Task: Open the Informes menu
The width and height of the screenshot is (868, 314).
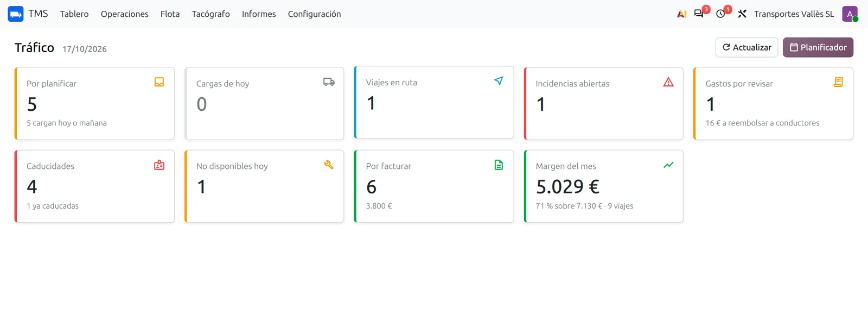Action: point(259,14)
